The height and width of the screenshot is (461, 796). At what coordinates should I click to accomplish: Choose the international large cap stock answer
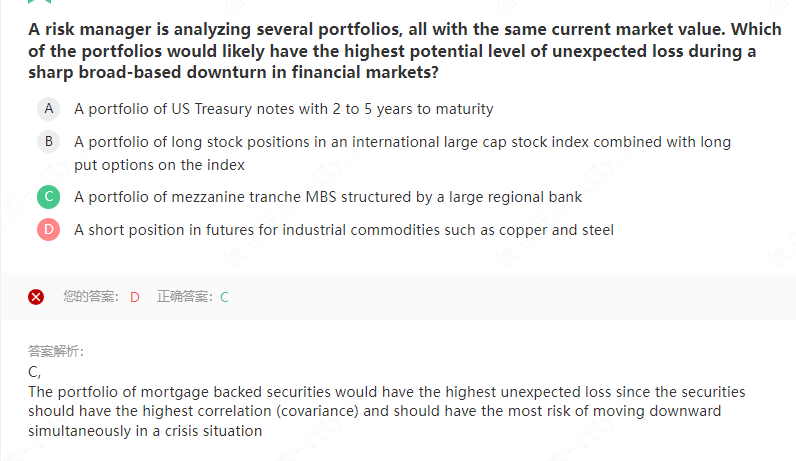(402, 142)
